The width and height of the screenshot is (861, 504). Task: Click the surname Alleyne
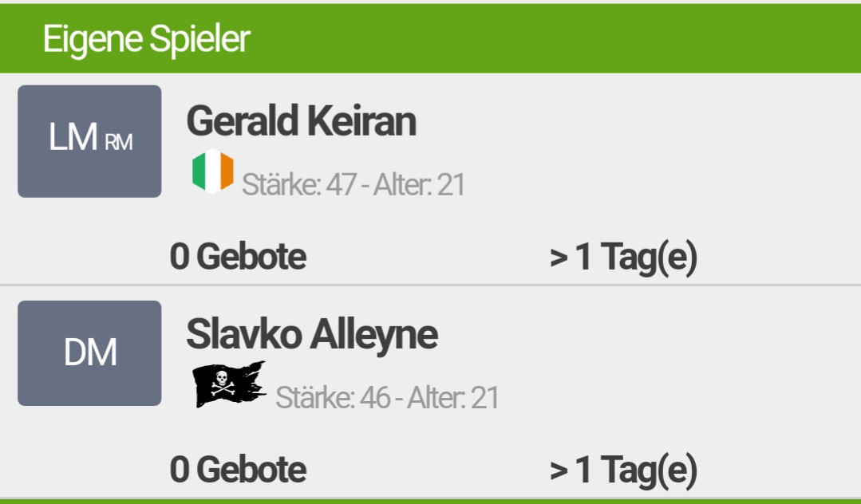click(374, 336)
